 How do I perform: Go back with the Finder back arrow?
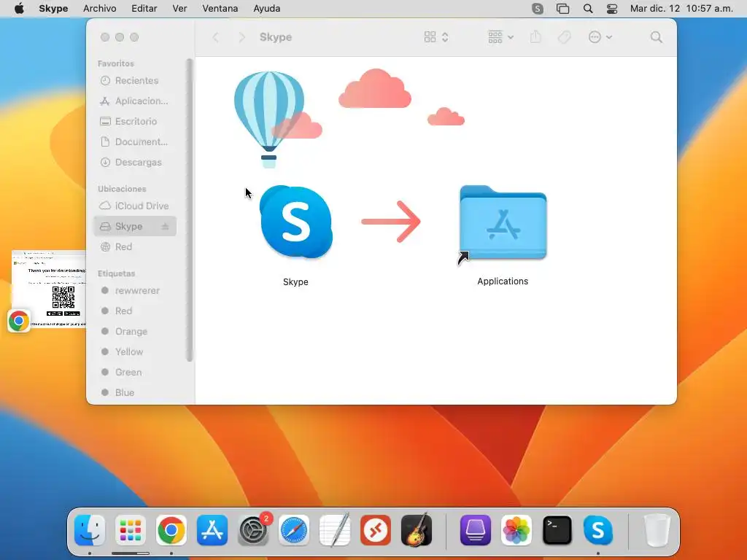(216, 37)
